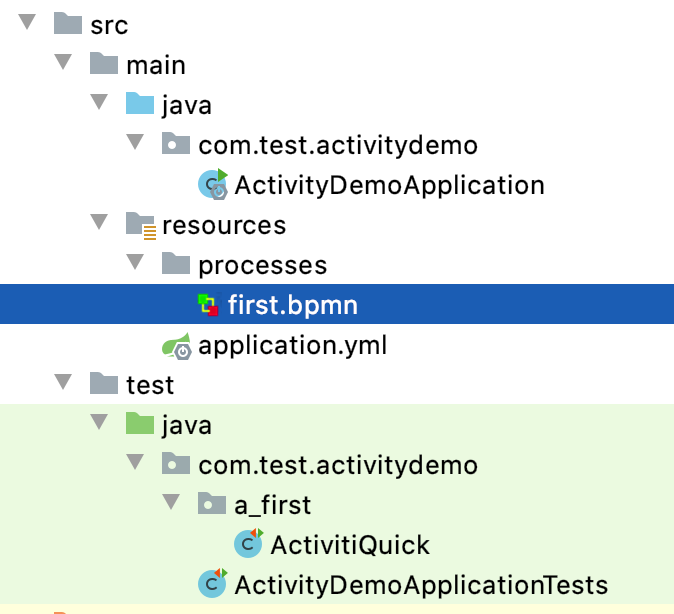Select the ActivitiQuick test class
This screenshot has height=614, width=674.
[350, 544]
